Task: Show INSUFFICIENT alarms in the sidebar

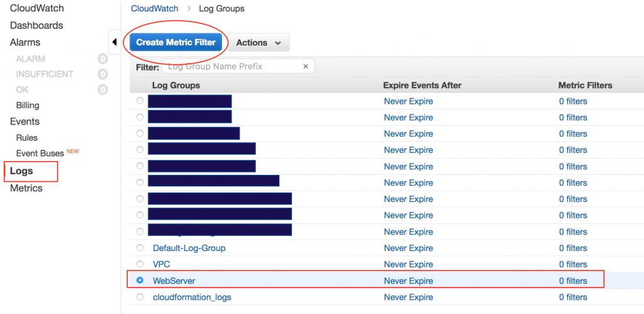Action: tap(45, 74)
